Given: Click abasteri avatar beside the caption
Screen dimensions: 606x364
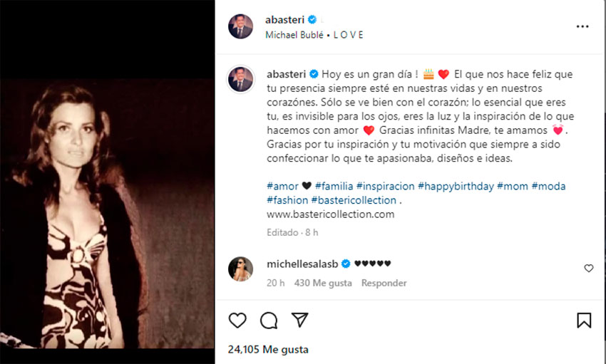Looking at the screenshot, I should click(240, 79).
